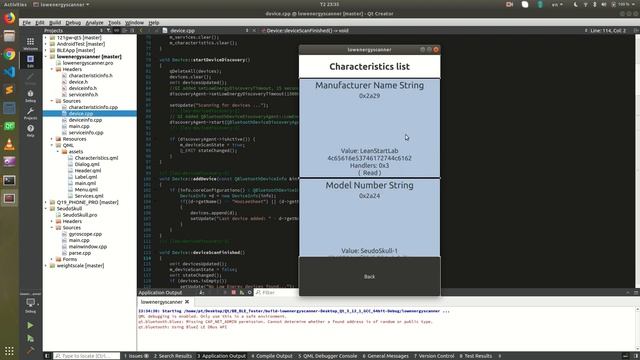
Task: Open the Debug mode with the bug icon
Action: click(x=31, y=96)
